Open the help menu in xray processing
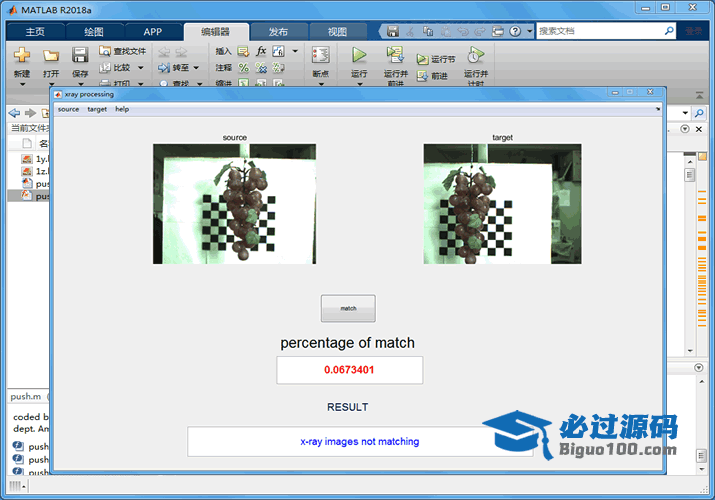Image resolution: width=715 pixels, height=500 pixels. 122,109
